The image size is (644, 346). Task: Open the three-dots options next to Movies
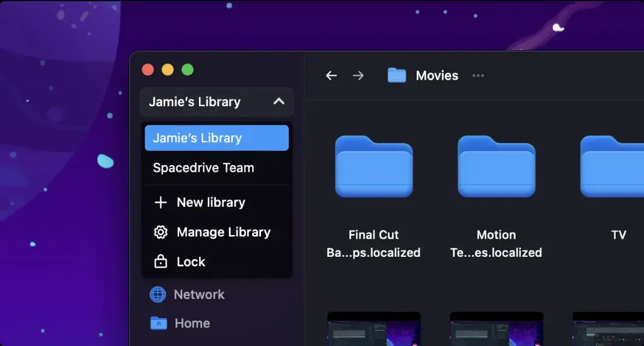pos(478,75)
